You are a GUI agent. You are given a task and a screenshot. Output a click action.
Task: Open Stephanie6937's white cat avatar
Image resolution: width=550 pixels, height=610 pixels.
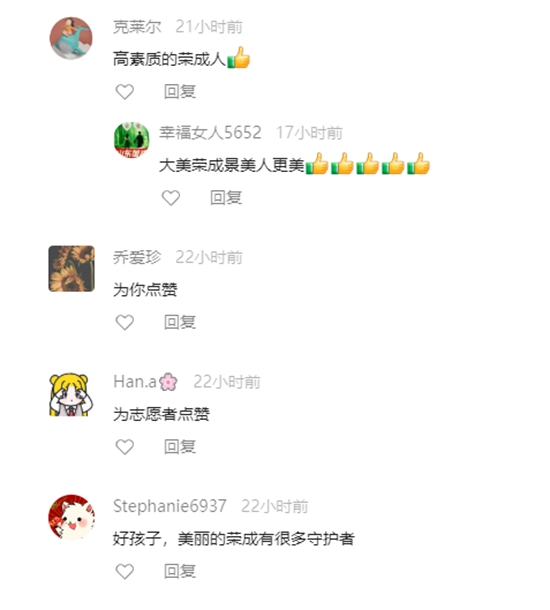point(72,518)
